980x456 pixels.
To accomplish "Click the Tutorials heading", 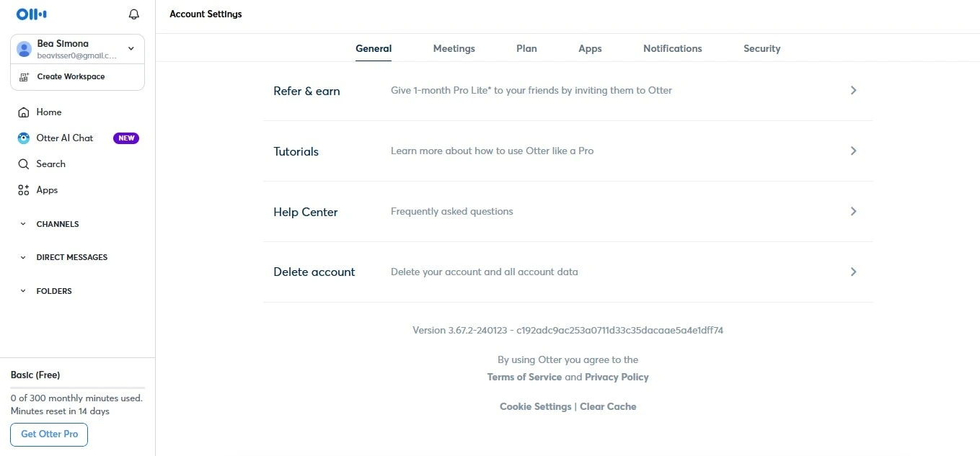I will point(296,152).
